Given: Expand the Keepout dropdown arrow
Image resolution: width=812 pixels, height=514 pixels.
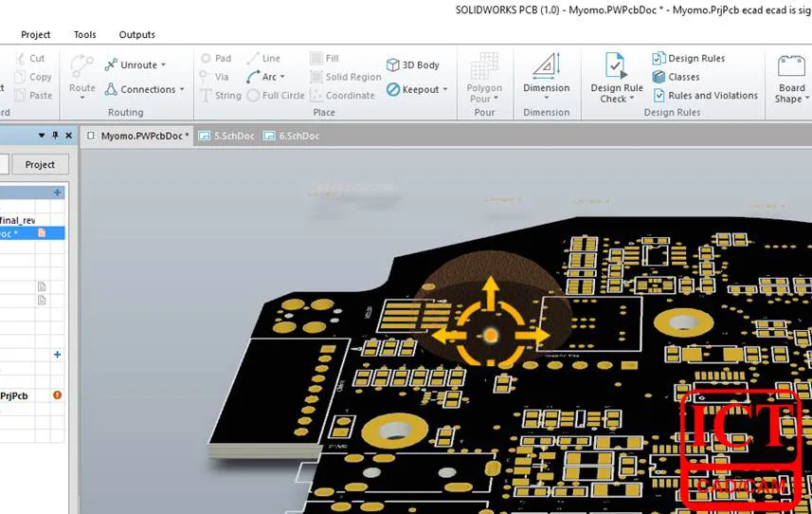Looking at the screenshot, I should tap(444, 89).
